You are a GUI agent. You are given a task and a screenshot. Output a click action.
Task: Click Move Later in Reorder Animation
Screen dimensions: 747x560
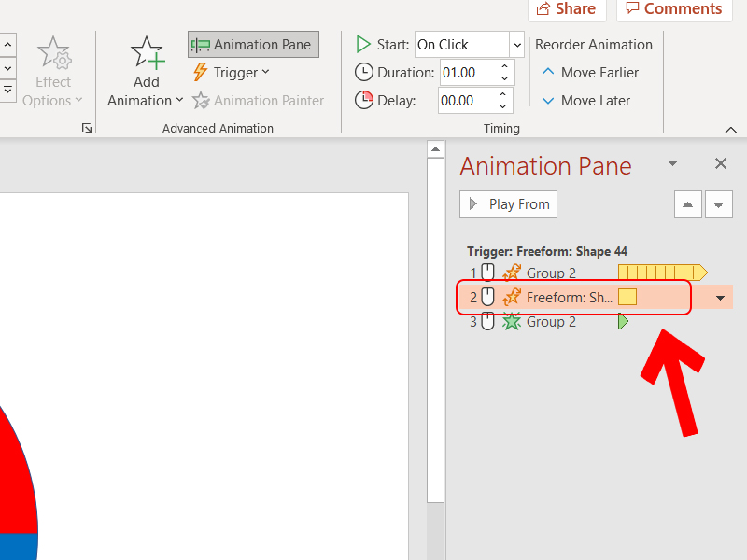[x=585, y=100]
